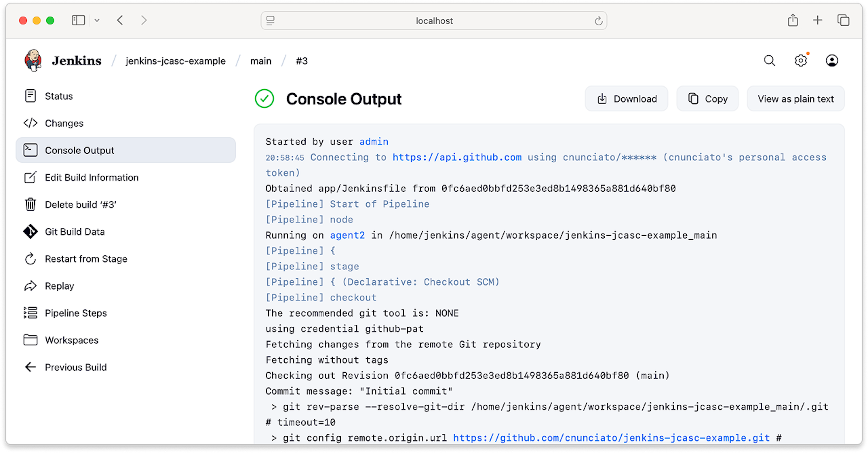Click the Download button
The width and height of the screenshot is (868, 453).
pos(627,98)
